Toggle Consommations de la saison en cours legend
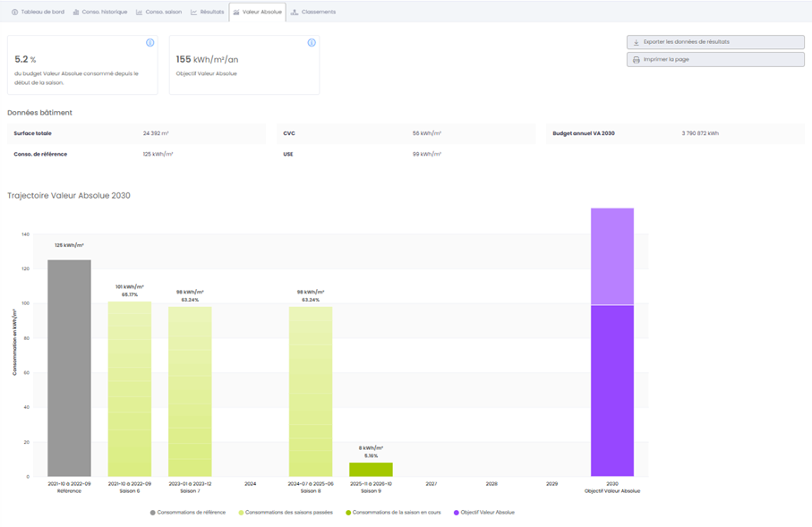 [394, 513]
